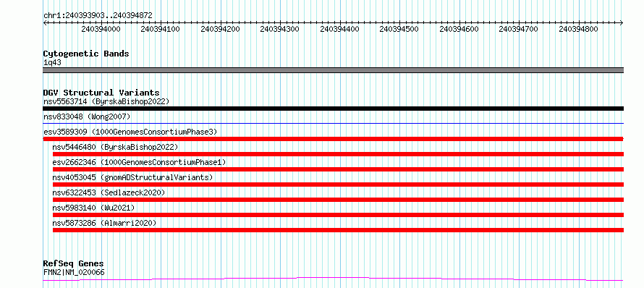
Task: Click ruler position 240394100
Action: (x=161, y=30)
